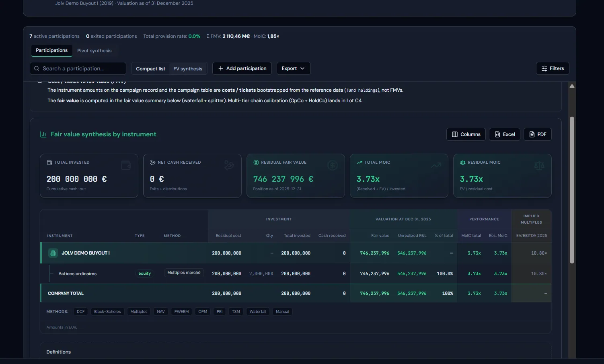Click the trending arrow icon beside Total MOIC

pyautogui.click(x=360, y=162)
